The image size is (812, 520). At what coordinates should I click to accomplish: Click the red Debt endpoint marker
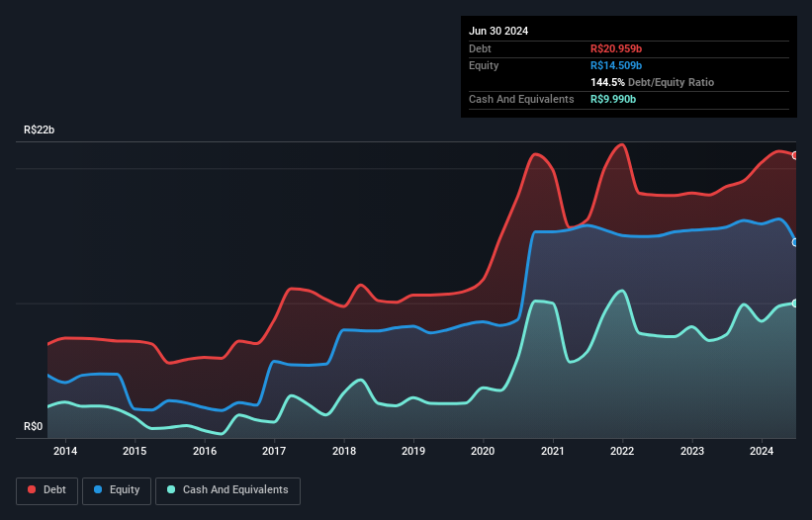coord(795,155)
